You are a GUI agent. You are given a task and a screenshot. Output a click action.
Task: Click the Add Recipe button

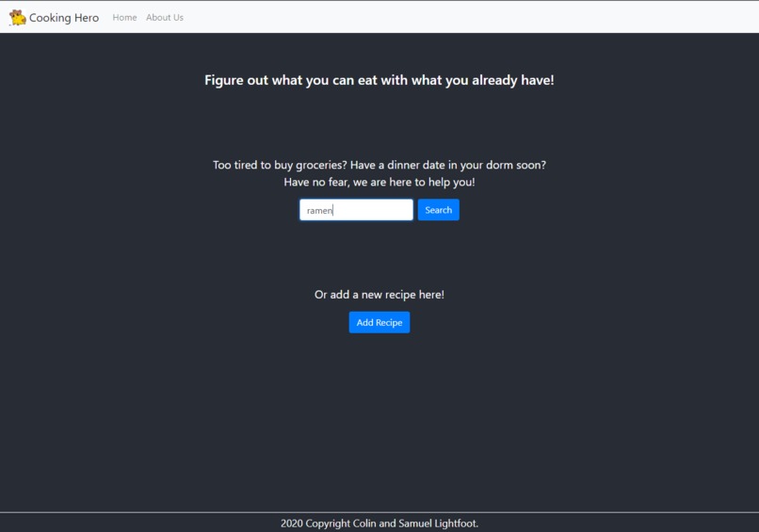(379, 322)
